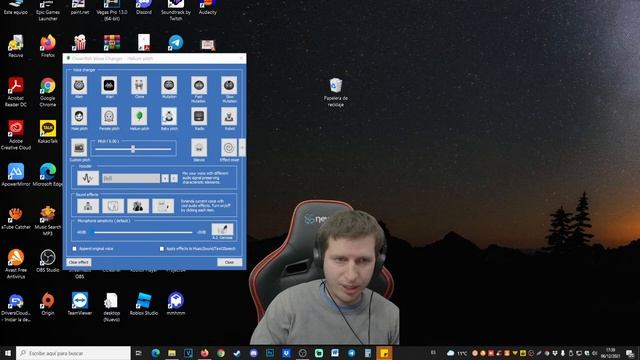Toggle the Vocoder waveform button
640x360 pixels.
[88, 178]
